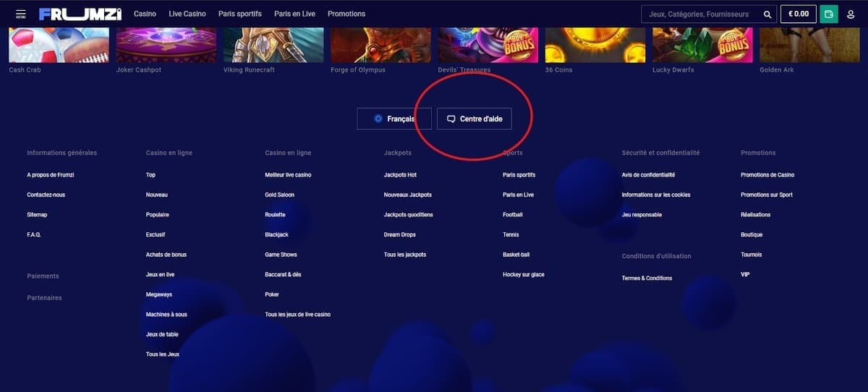Click the Jeux en live link
The image size is (868, 392).
coord(160,275)
